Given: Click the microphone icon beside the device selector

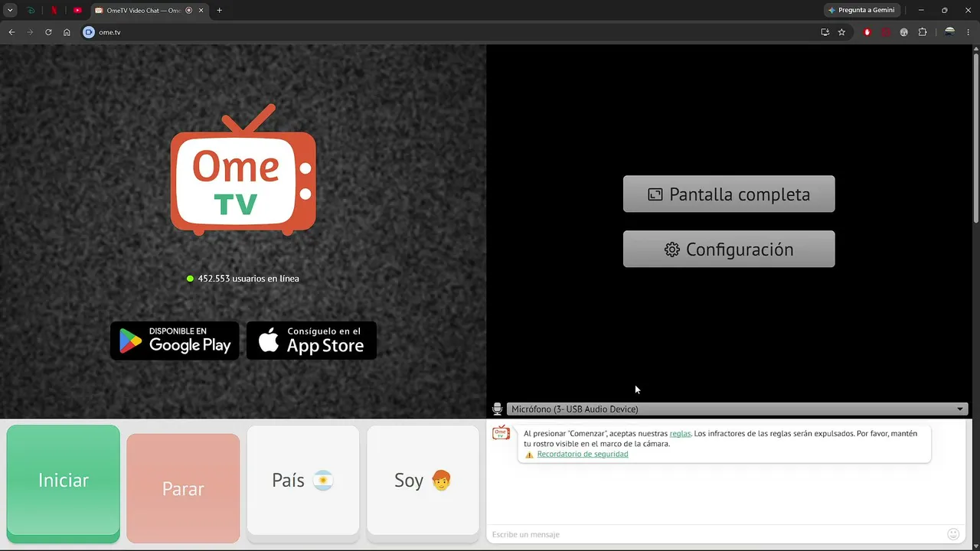Looking at the screenshot, I should [497, 409].
